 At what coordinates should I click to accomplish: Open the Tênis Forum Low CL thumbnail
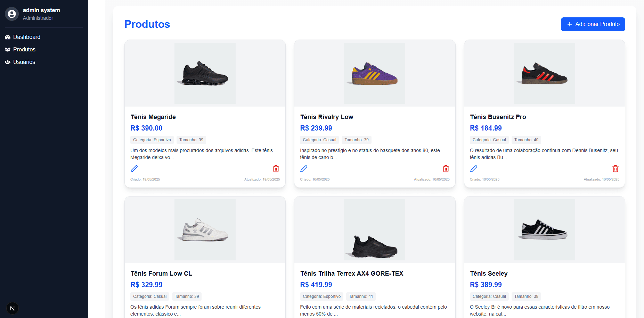coord(205,229)
